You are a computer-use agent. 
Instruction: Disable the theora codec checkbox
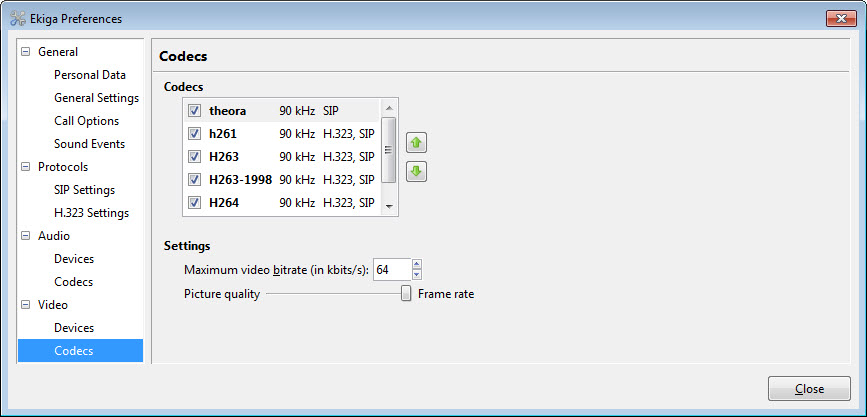[194, 111]
